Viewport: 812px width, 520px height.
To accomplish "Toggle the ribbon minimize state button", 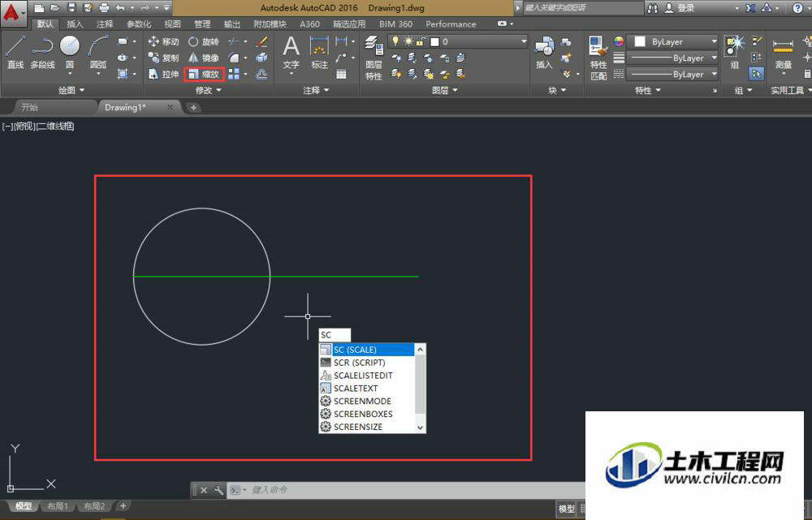I will click(x=501, y=24).
